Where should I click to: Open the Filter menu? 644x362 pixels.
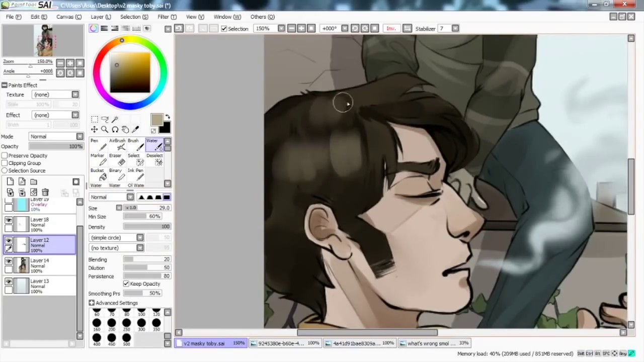click(x=167, y=17)
